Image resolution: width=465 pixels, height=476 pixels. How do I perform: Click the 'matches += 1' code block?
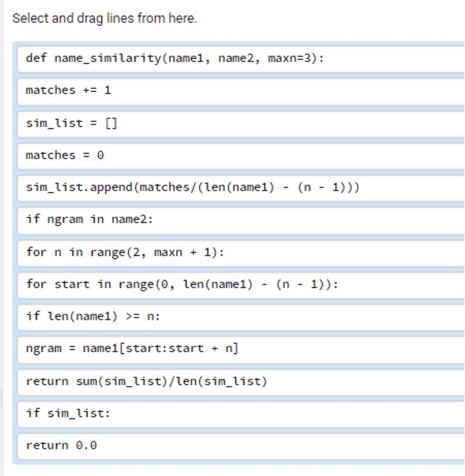tap(241, 91)
